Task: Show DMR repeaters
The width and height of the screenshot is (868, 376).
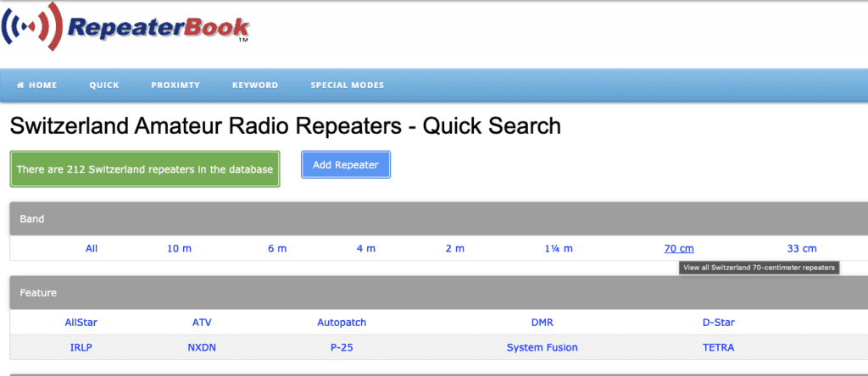Action: point(542,323)
